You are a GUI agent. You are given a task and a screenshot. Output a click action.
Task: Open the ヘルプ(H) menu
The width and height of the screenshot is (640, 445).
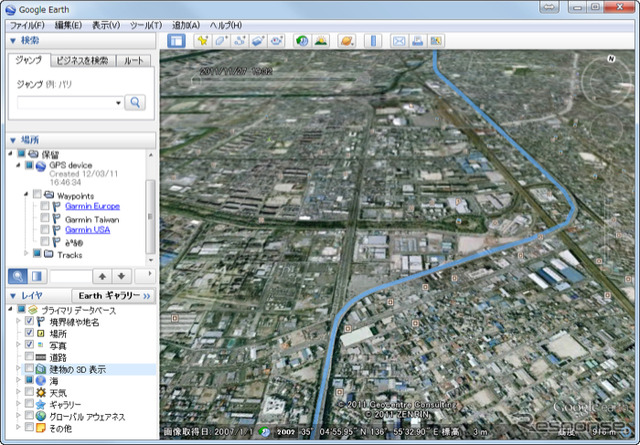(x=226, y=25)
